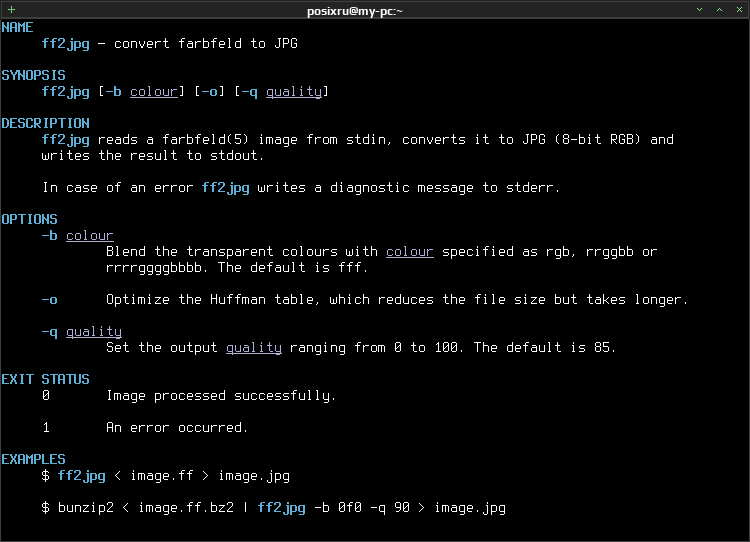
Task: Click ff2jpg in the SYNOPSIS line
Action: coord(66,92)
